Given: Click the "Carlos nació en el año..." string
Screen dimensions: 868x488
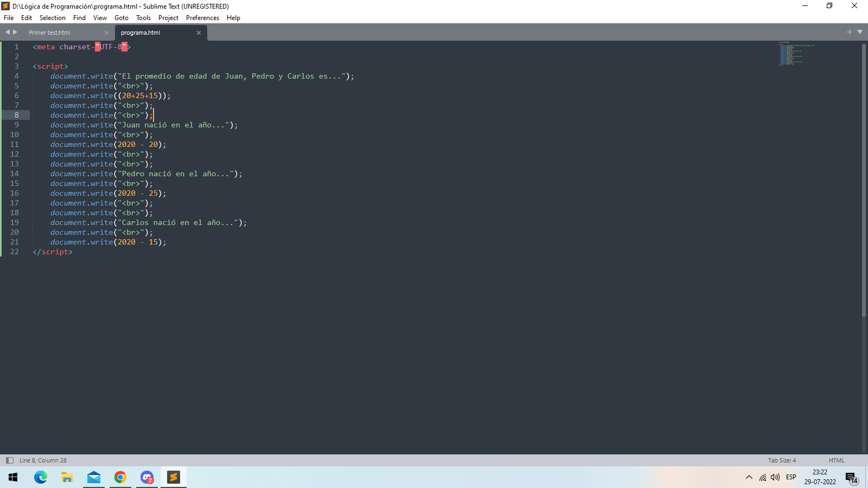Looking at the screenshot, I should tap(178, 222).
